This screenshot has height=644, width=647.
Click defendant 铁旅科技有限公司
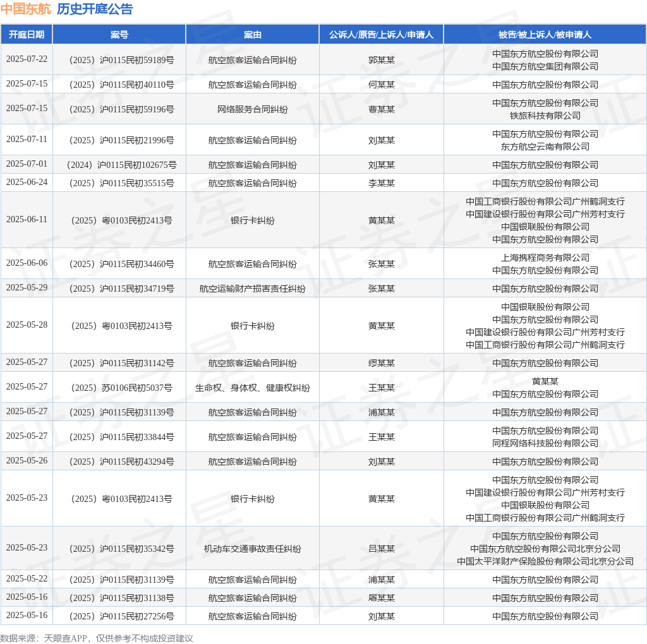[545, 116]
